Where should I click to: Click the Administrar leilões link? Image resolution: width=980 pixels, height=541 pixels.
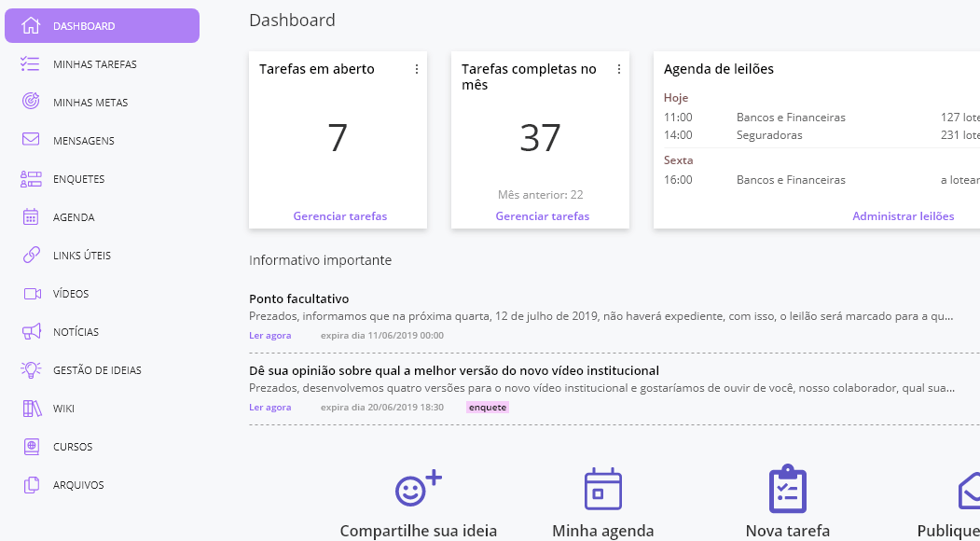click(904, 215)
